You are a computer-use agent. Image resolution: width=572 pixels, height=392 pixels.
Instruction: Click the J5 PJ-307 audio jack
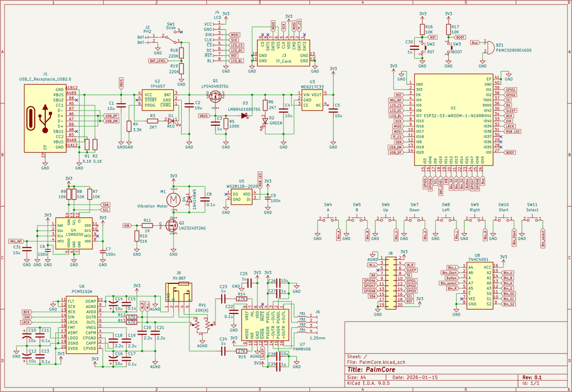coord(179,292)
